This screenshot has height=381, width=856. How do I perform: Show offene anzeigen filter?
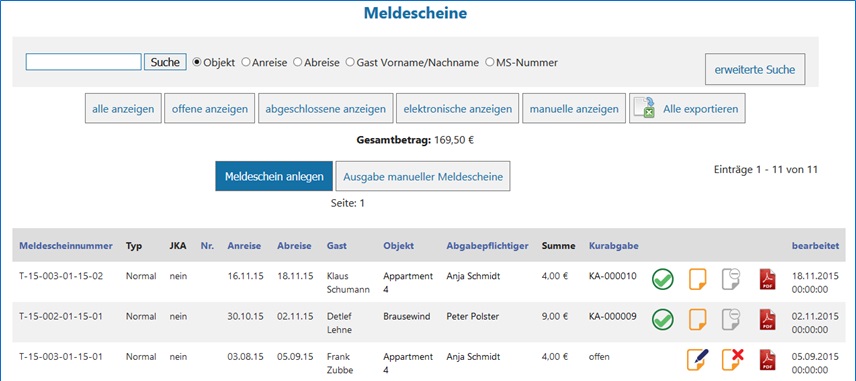point(210,109)
